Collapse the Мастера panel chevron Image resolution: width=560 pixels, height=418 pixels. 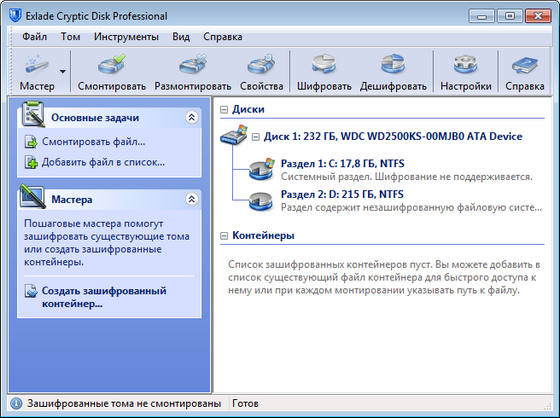[x=191, y=199]
